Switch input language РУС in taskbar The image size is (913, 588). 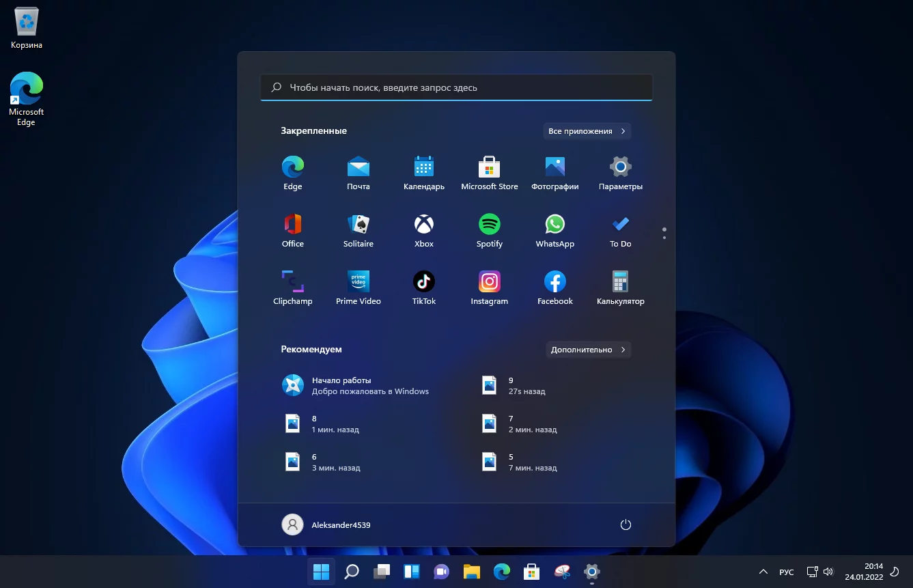coord(787,572)
